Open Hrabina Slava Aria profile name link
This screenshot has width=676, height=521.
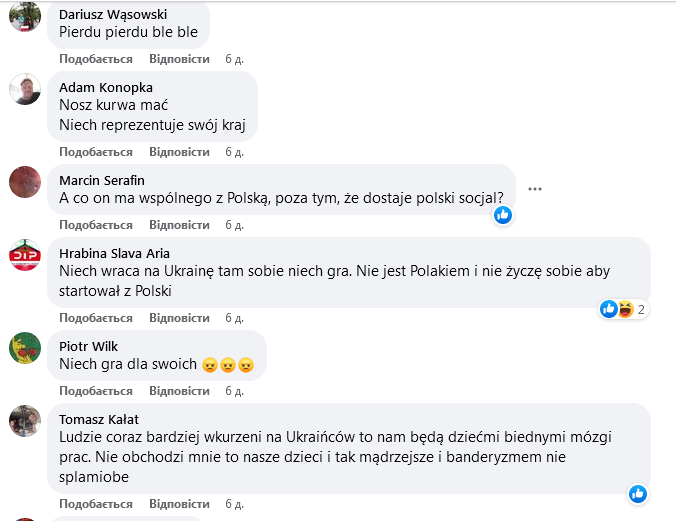pyautogui.click(x=114, y=253)
